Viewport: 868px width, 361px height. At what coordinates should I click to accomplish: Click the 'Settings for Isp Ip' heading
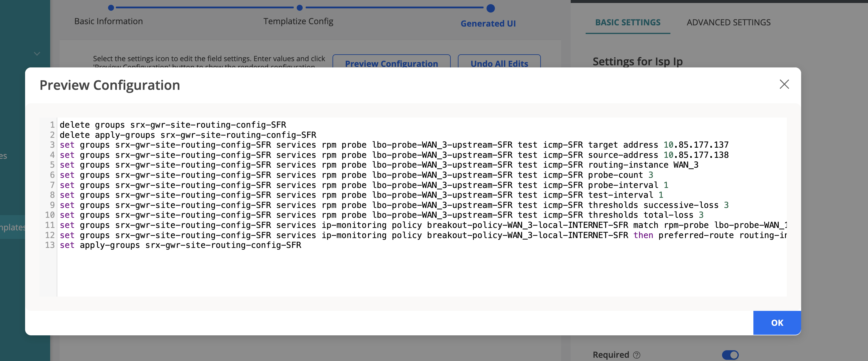point(638,62)
